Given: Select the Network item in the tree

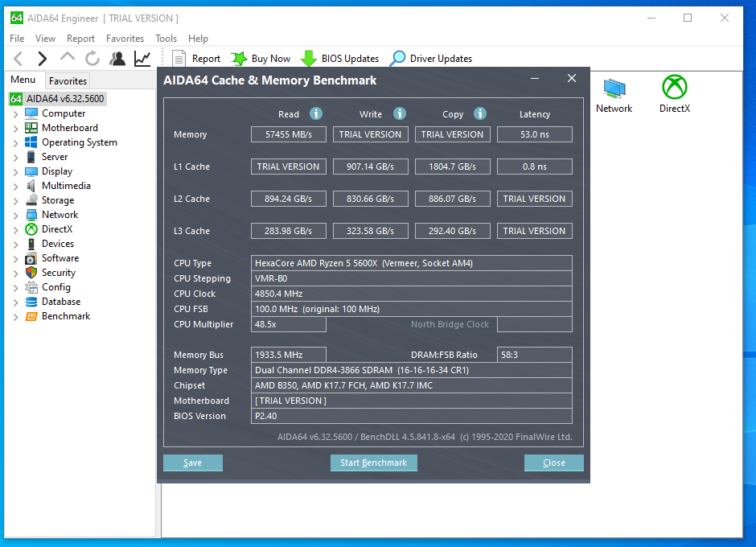Looking at the screenshot, I should tap(60, 215).
